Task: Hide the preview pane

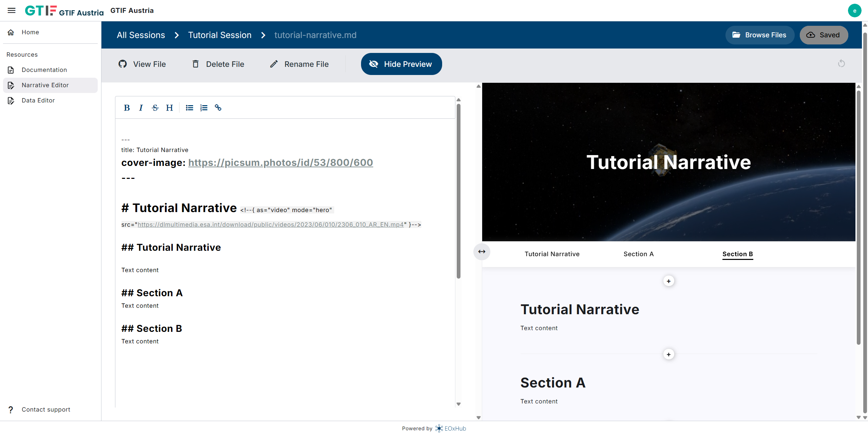Action: point(401,64)
